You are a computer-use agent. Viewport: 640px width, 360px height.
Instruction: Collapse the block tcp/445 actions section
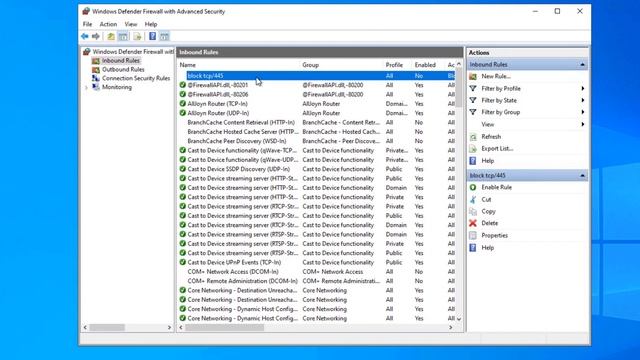point(582,176)
